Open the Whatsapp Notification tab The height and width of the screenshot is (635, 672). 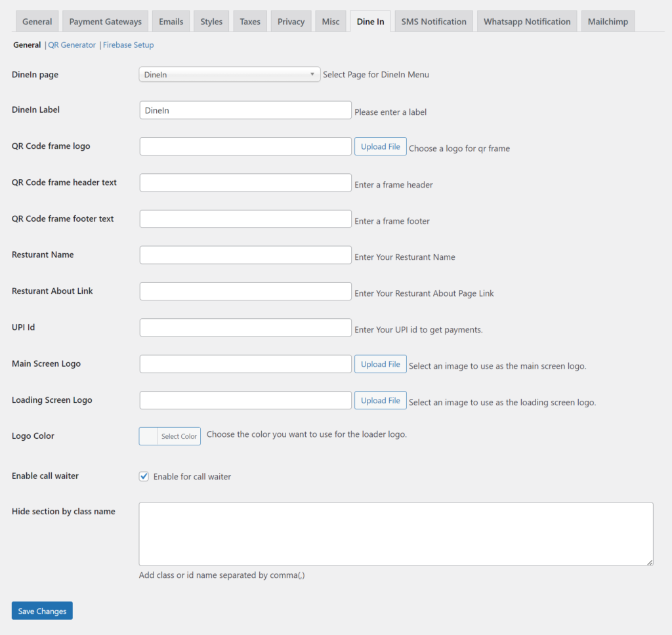tap(527, 22)
